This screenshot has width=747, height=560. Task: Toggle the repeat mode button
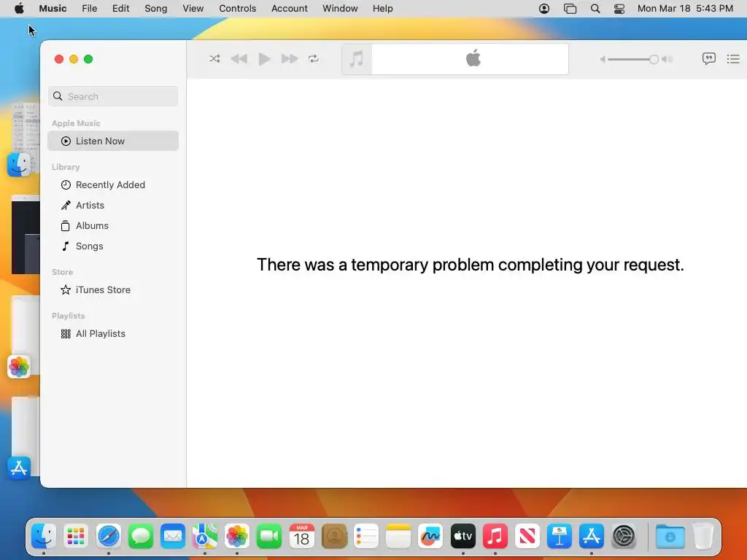point(314,58)
